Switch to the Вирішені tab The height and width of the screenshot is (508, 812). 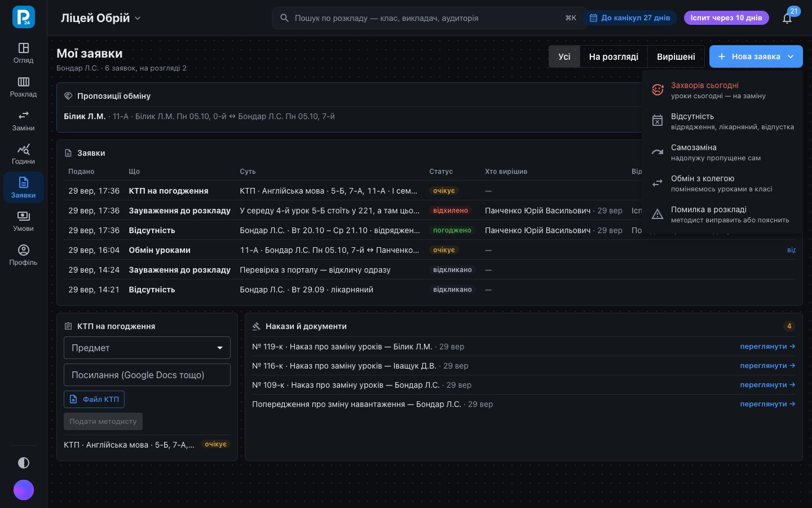676,56
